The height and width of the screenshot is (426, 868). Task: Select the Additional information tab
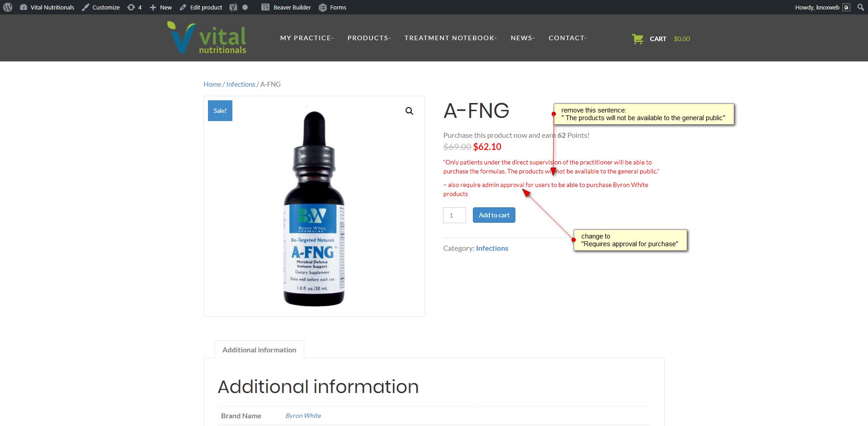[259, 350]
